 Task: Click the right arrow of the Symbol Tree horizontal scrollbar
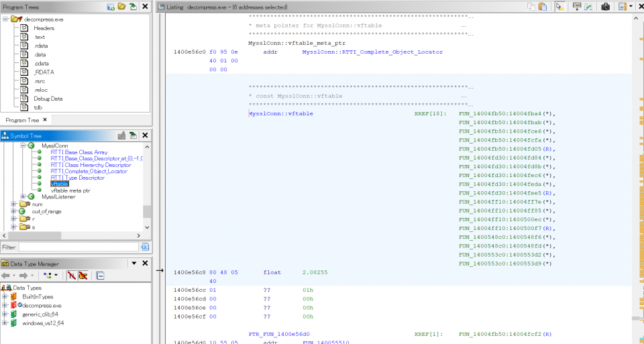click(x=138, y=235)
